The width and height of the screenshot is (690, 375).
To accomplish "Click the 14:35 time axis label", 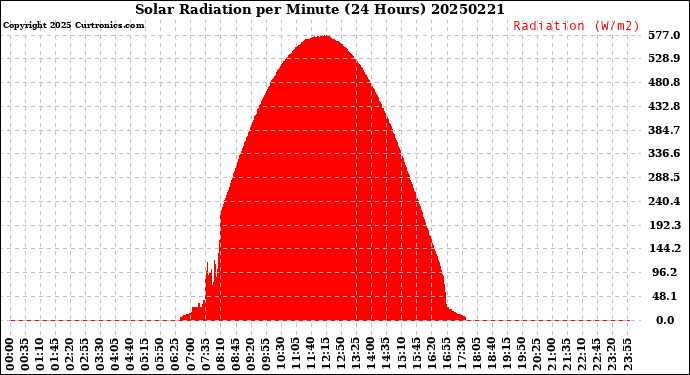I will 386,355.
